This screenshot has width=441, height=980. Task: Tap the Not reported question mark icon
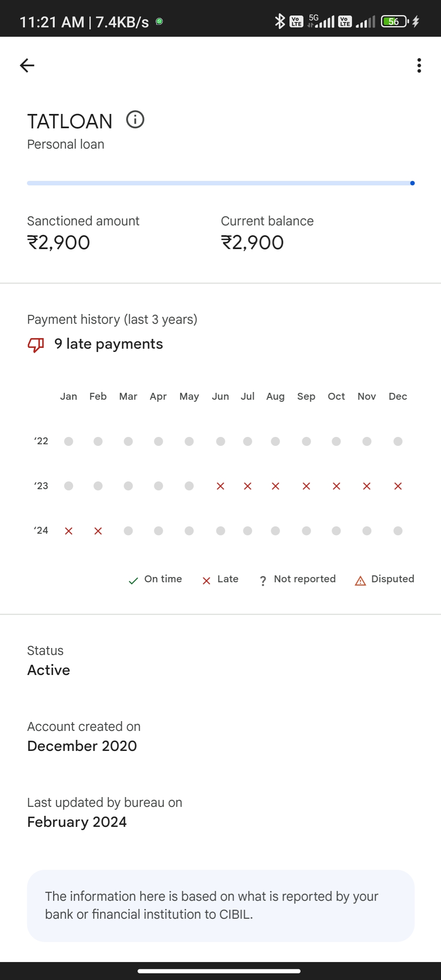263,581
